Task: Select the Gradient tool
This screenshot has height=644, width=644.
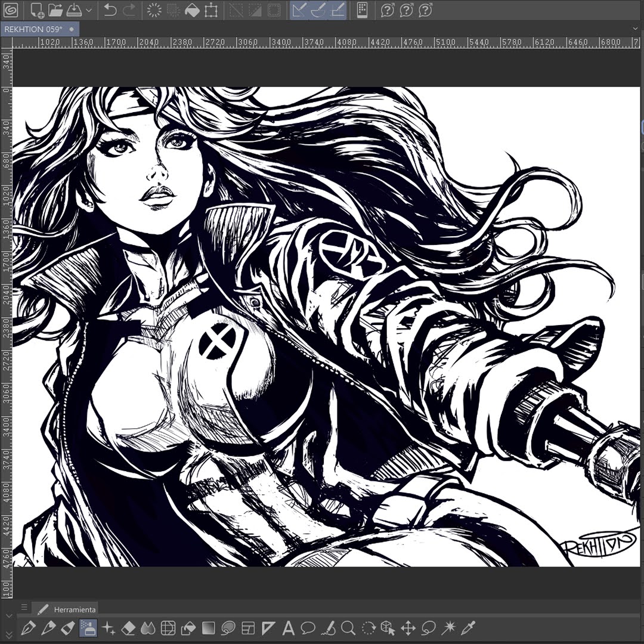Action: click(208, 628)
